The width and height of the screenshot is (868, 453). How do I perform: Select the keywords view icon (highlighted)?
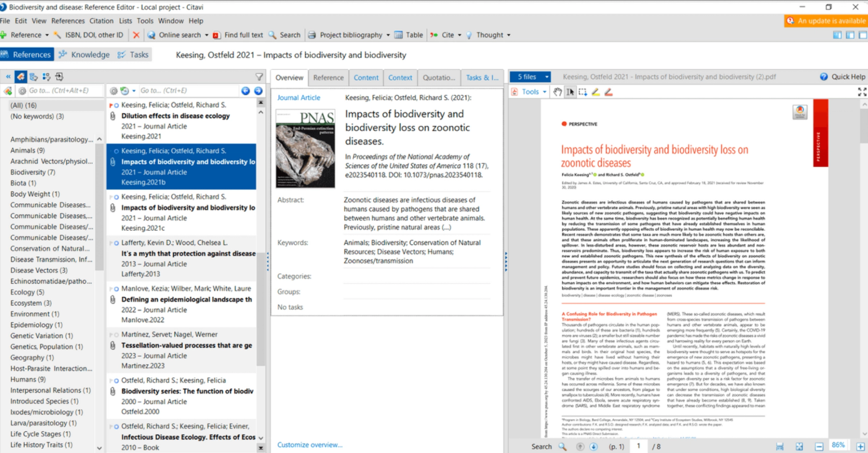coord(21,77)
